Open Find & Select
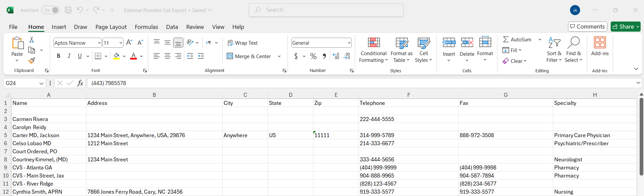This screenshot has width=644, height=196. [573, 50]
